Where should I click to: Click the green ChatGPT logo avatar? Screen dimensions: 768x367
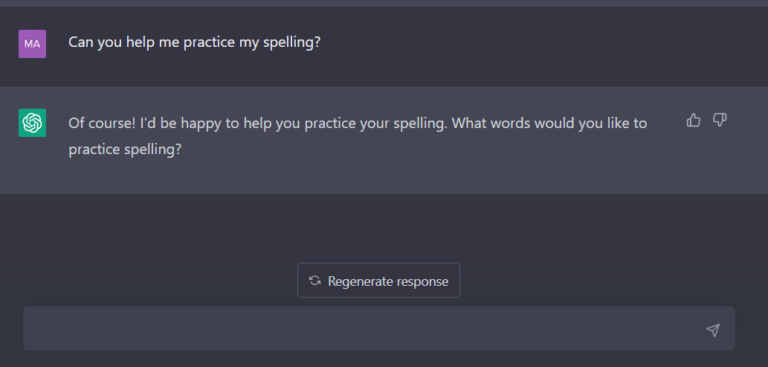[32, 122]
